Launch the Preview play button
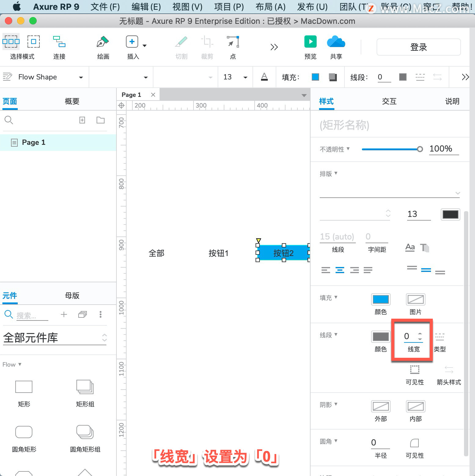 (311, 42)
